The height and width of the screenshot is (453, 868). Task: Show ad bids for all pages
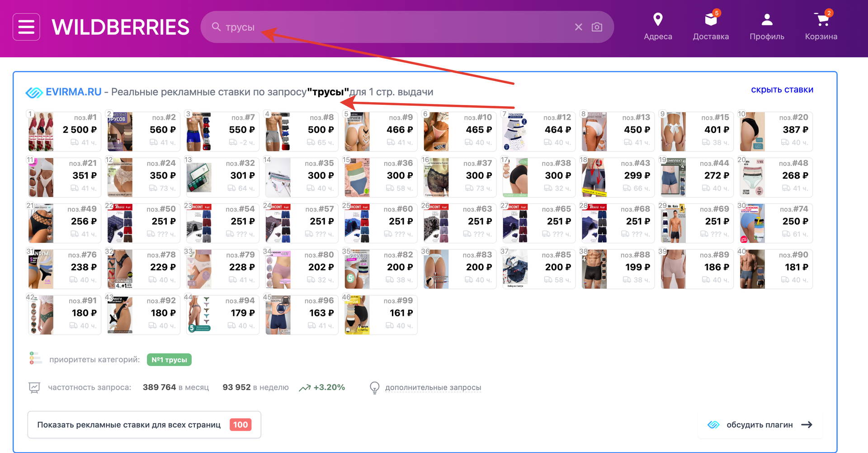tap(144, 425)
